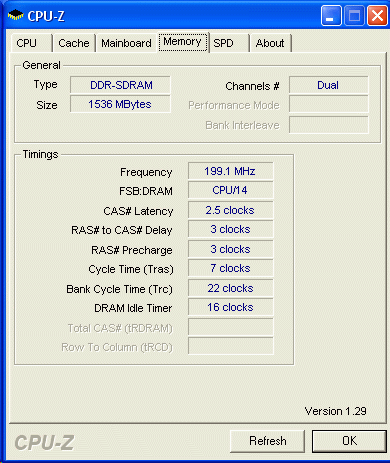Click the General group heading
Viewport: 390px width, 463px height.
coord(41,65)
